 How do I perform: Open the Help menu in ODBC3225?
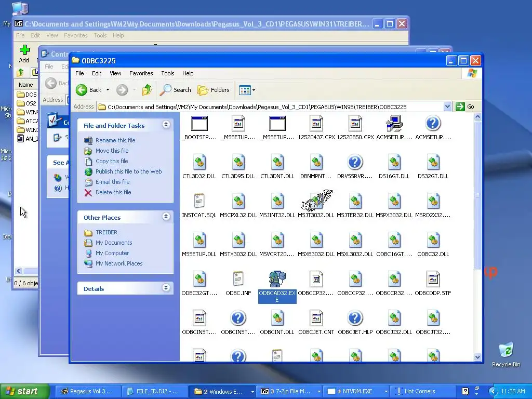pyautogui.click(x=188, y=73)
